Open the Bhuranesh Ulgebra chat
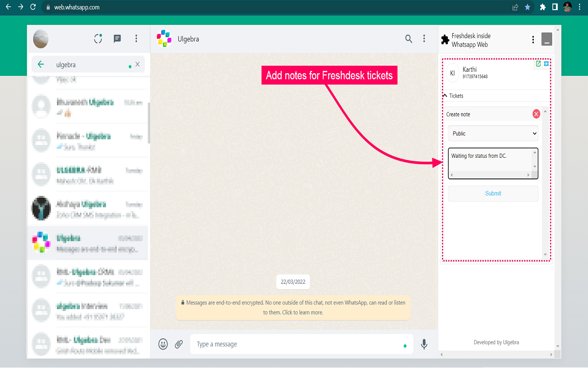 point(88,107)
